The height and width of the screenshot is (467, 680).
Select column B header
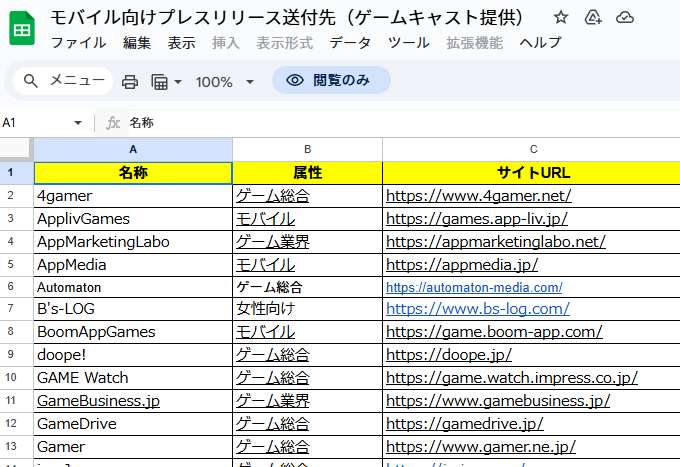click(x=307, y=149)
